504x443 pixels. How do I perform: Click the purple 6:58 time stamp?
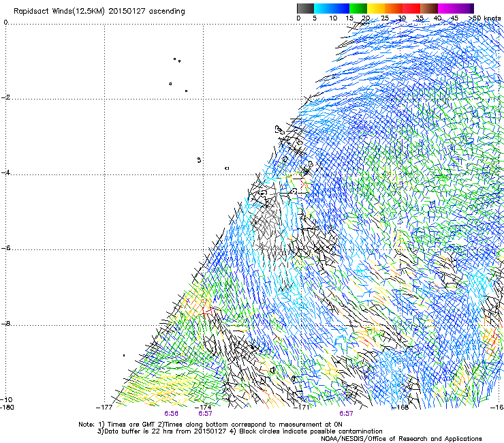click(172, 414)
